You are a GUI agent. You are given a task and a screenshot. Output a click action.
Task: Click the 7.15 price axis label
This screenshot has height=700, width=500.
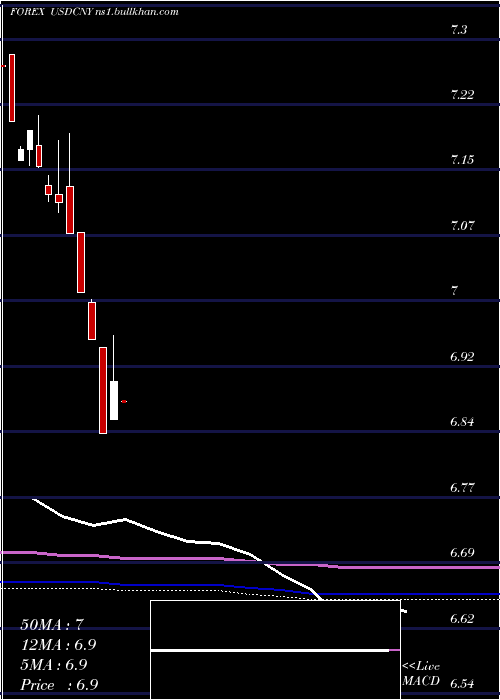(x=463, y=160)
